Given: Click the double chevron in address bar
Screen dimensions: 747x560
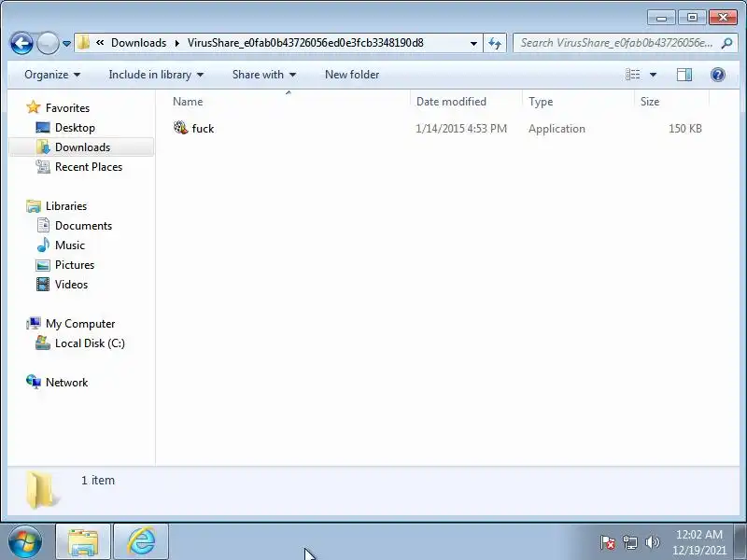Looking at the screenshot, I should pyautogui.click(x=100, y=43).
